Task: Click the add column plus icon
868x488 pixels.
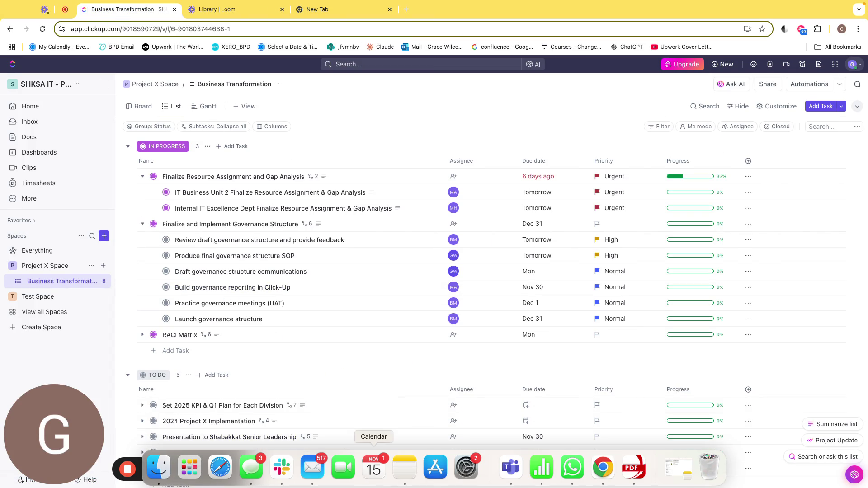Action: (x=748, y=161)
